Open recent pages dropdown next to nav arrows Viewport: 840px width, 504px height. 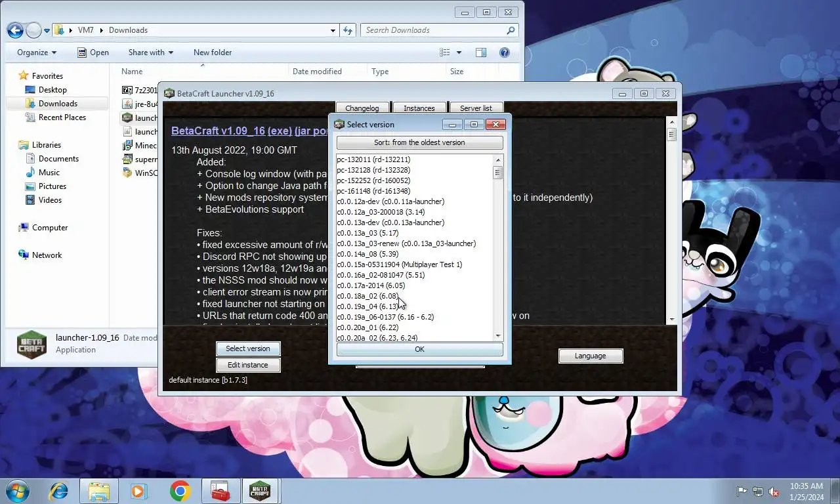pos(47,30)
